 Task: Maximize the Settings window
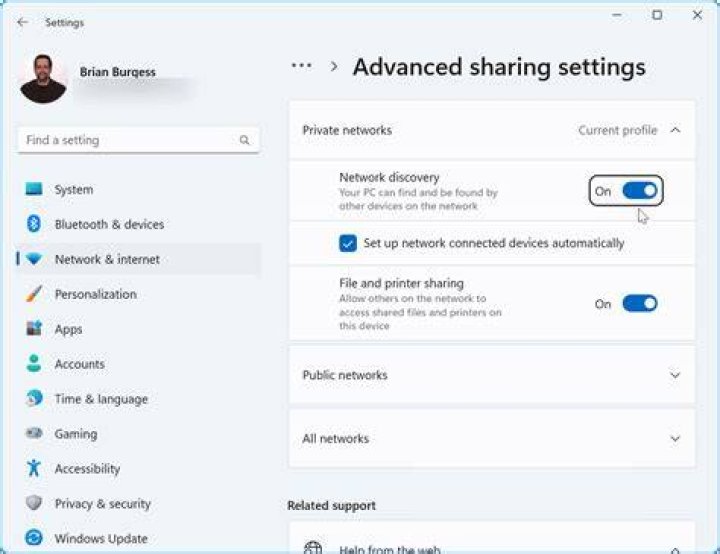click(x=657, y=15)
